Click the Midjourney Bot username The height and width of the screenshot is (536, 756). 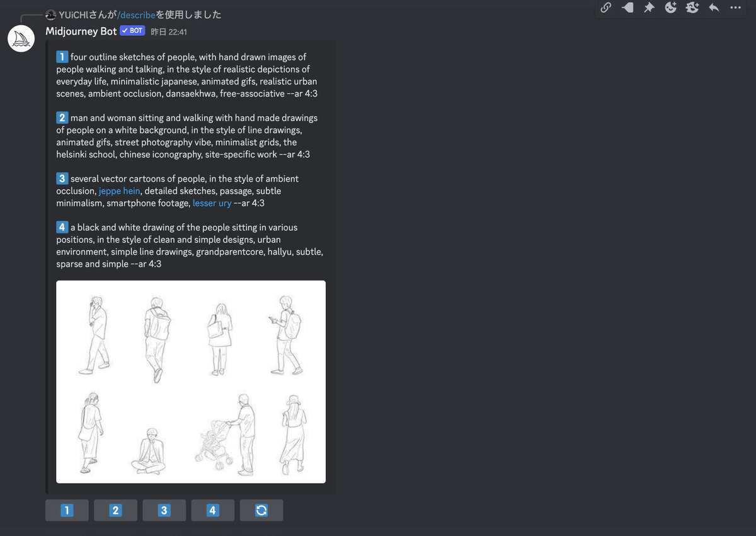tap(81, 31)
